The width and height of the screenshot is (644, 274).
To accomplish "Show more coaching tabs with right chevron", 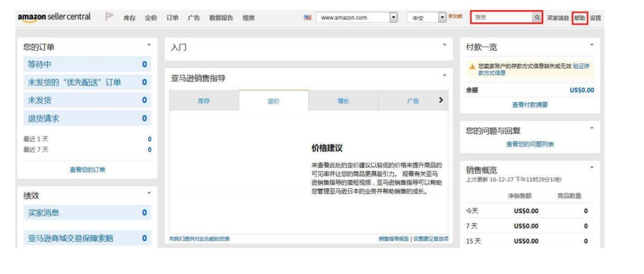I will point(441,100).
